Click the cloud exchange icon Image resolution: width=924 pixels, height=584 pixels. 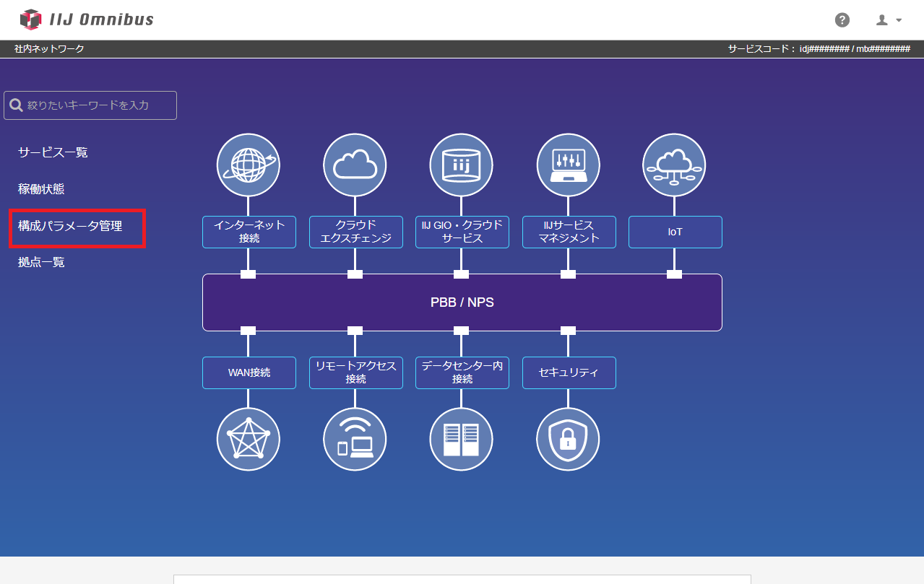tap(355, 165)
